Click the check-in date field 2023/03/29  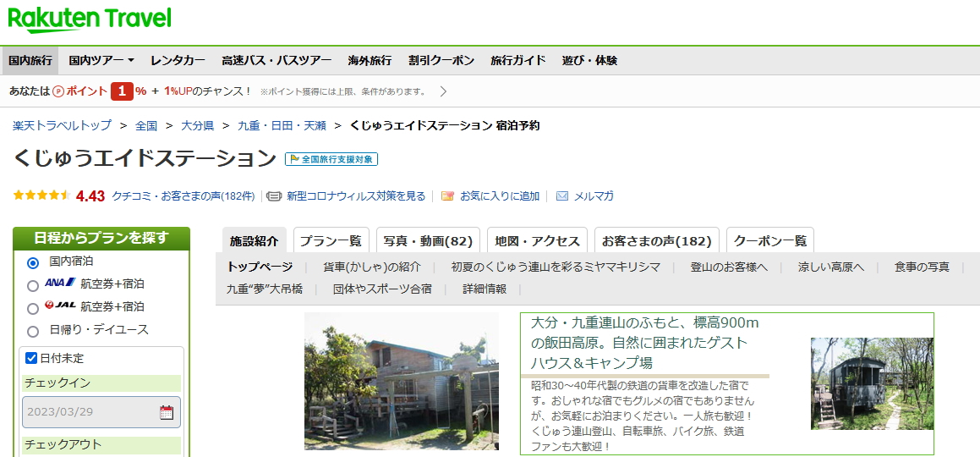[x=101, y=412]
